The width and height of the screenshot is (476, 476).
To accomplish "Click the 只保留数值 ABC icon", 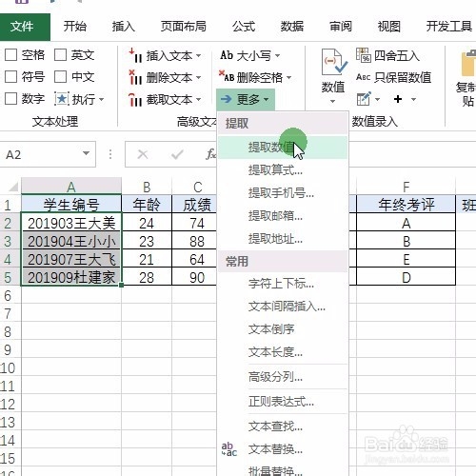I will coord(364,77).
